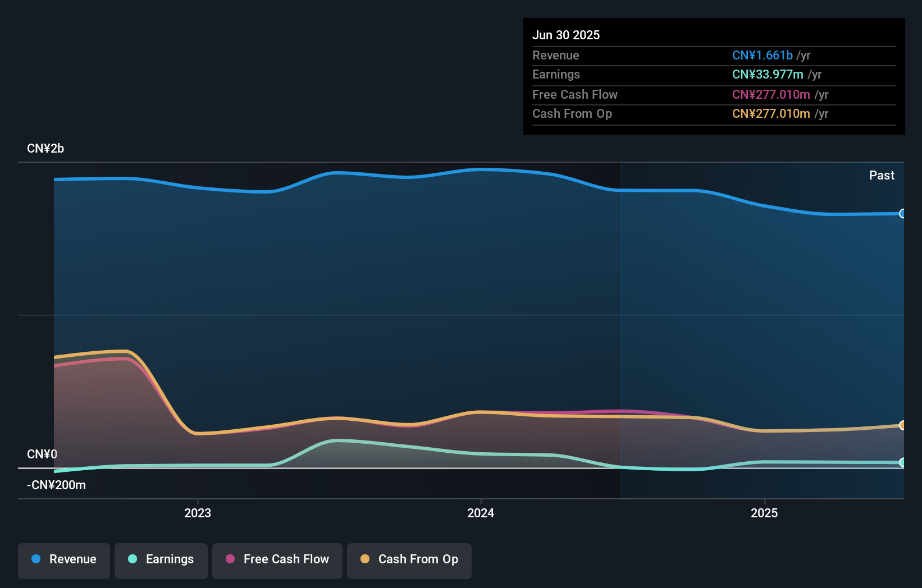922x588 pixels.
Task: Toggle the Cash From Op legend button
Action: [x=409, y=561]
